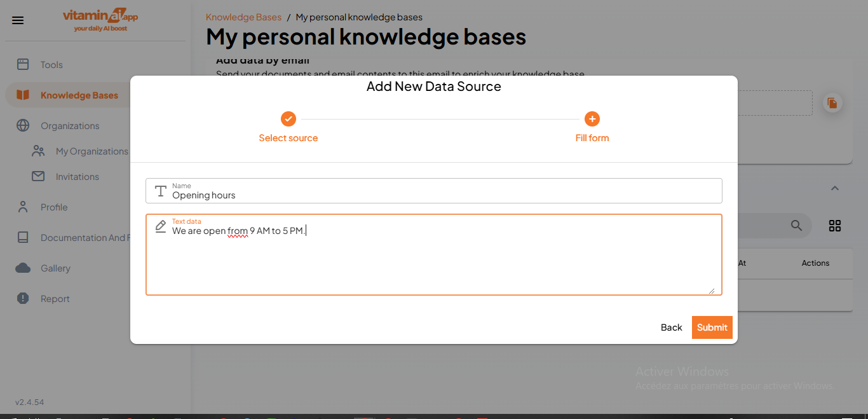868x419 pixels.
Task: Click the search magnifier icon
Action: [796, 225]
